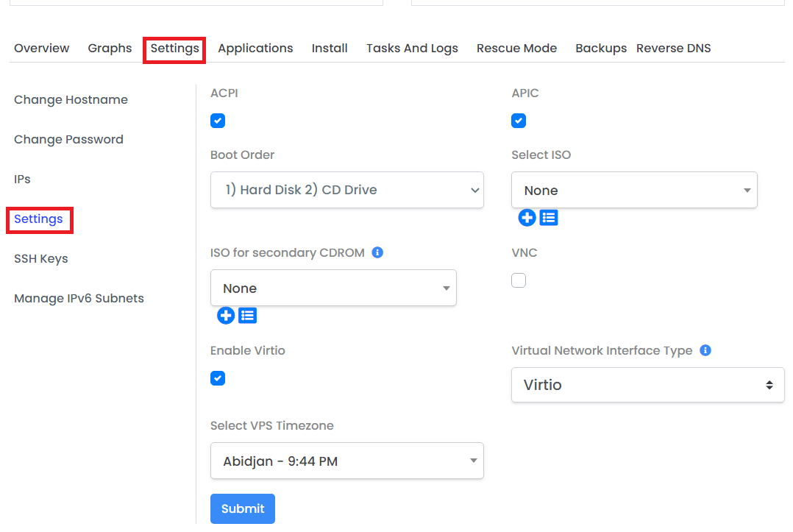Switch to the Graphs tab
This screenshot has height=532, width=793.
click(x=110, y=48)
